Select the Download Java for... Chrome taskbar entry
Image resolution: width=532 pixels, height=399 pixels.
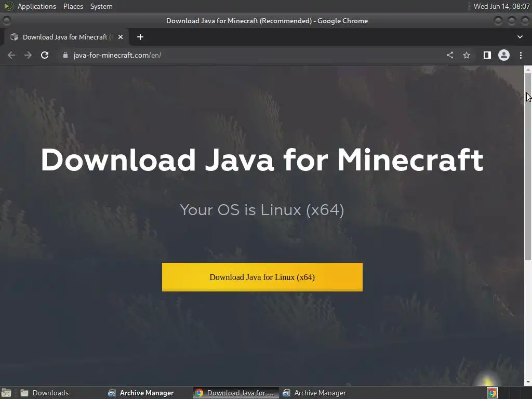pyautogui.click(x=236, y=393)
